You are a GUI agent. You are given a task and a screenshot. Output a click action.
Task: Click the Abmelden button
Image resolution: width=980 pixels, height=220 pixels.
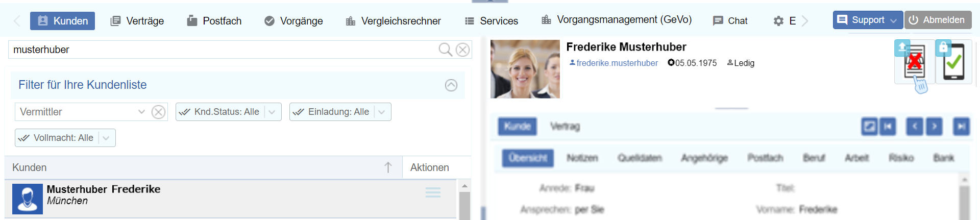click(938, 20)
